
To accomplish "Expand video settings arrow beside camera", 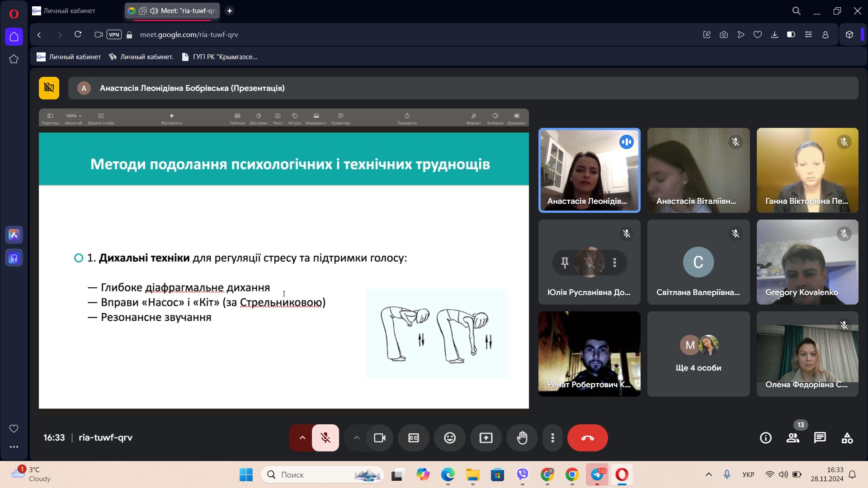I will [357, 438].
